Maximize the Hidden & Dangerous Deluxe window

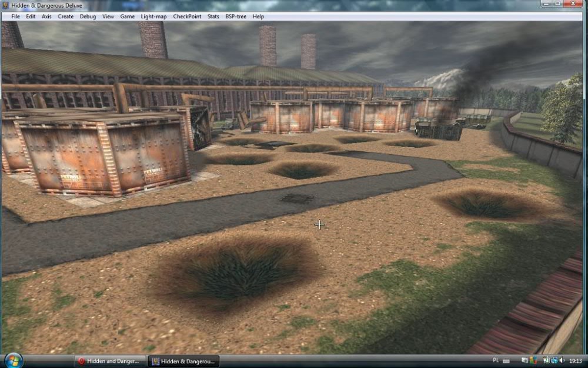point(557,4)
